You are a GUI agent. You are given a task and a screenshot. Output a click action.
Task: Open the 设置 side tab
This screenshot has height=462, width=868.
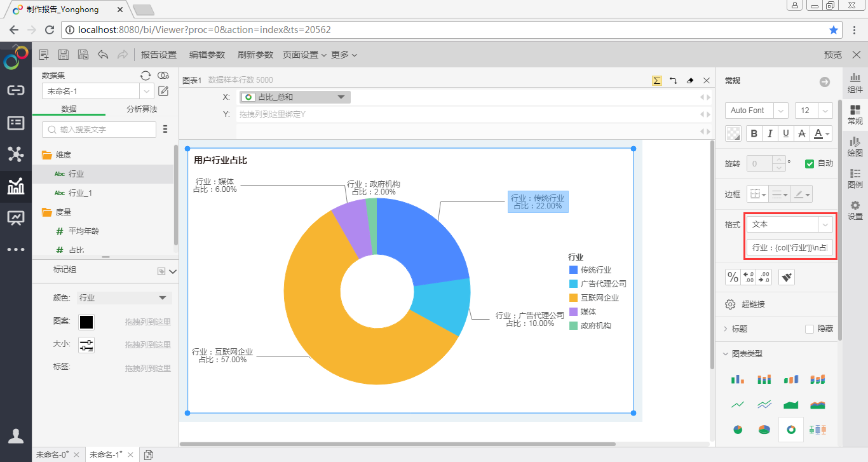point(855,210)
